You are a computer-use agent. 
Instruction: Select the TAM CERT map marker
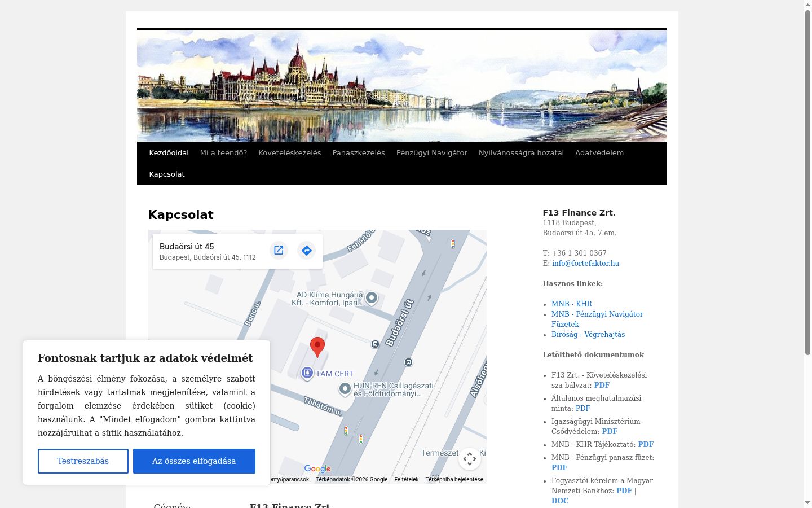[307, 373]
